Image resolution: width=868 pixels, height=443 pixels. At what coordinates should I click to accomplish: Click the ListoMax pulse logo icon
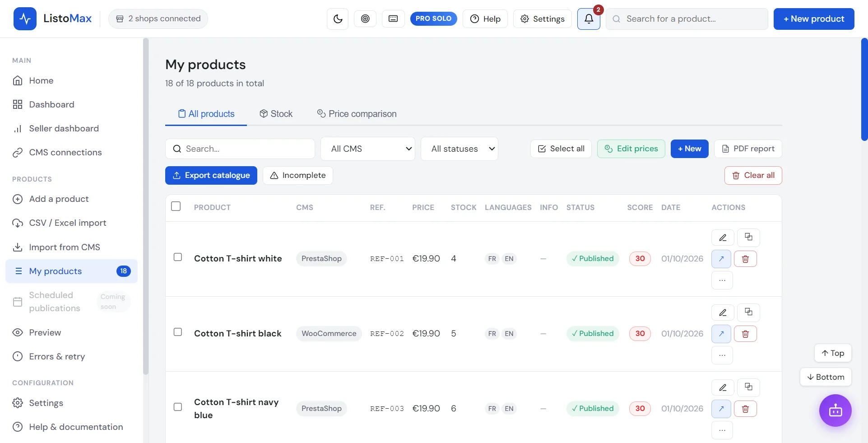coord(25,19)
